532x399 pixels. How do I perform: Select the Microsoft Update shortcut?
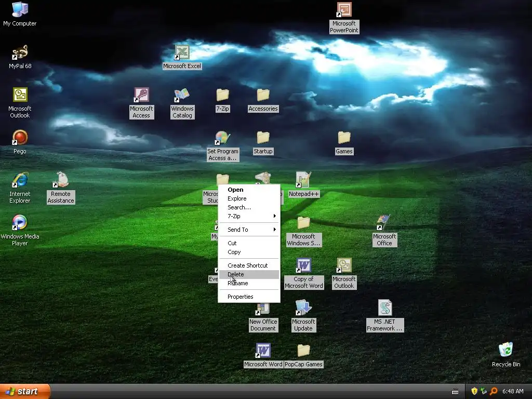pyautogui.click(x=303, y=316)
